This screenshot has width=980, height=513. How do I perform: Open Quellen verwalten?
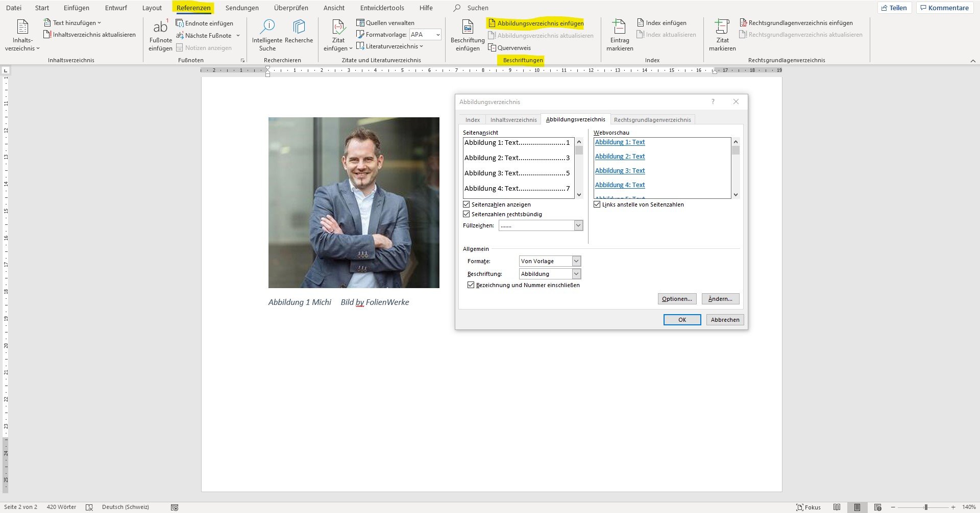[x=385, y=23]
